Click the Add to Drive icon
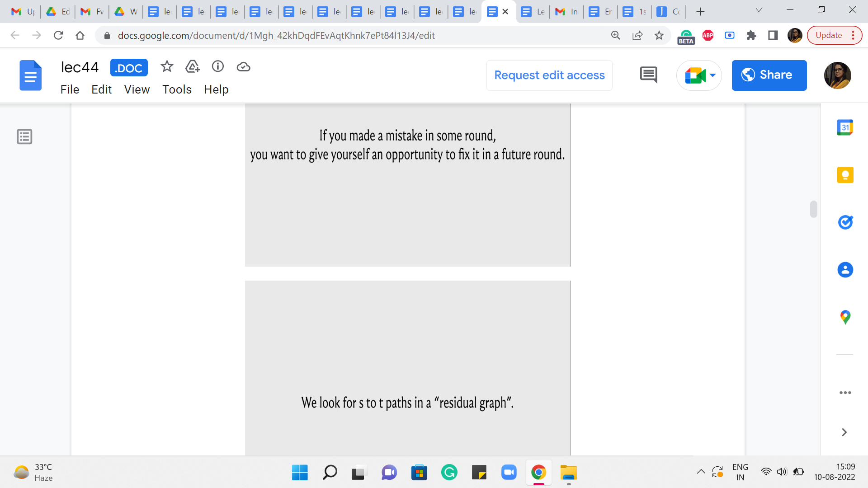The image size is (868, 488). pos(193,67)
